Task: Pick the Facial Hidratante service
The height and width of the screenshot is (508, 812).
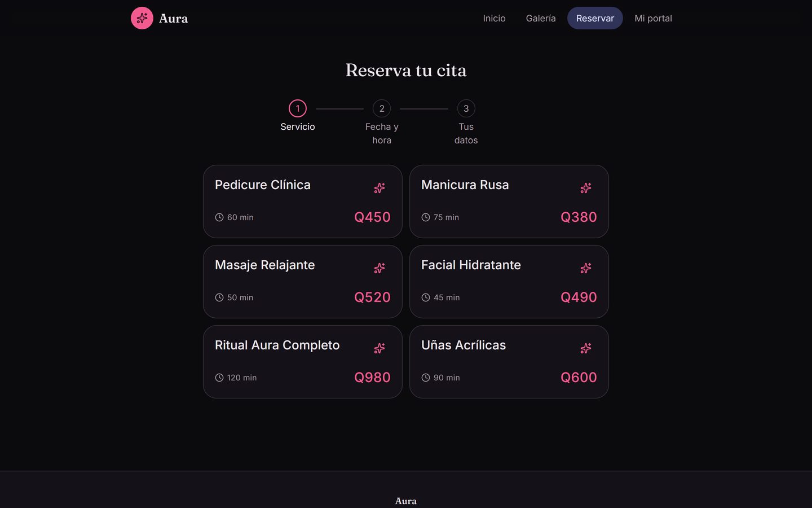Action: (x=509, y=282)
